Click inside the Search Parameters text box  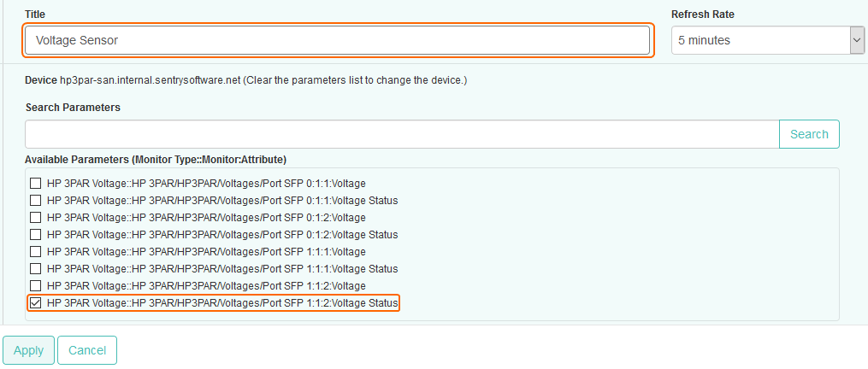point(402,134)
